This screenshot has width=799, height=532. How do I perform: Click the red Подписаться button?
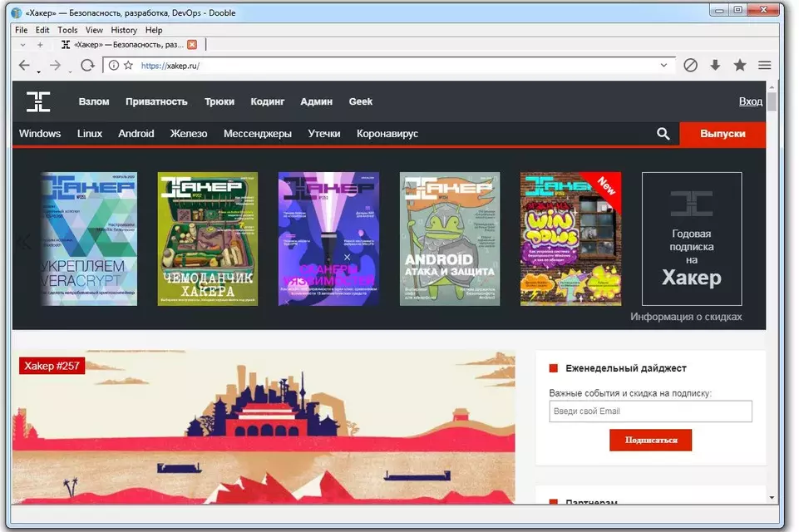coord(651,440)
